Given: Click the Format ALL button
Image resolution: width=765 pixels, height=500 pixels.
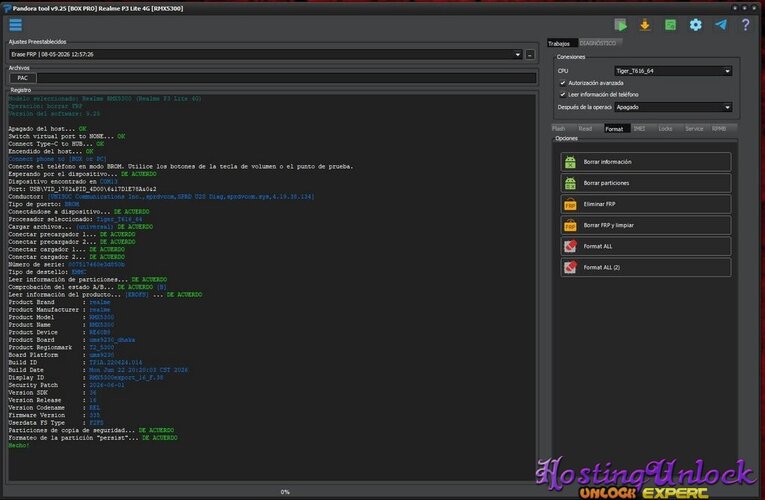Looking at the screenshot, I should [x=645, y=246].
